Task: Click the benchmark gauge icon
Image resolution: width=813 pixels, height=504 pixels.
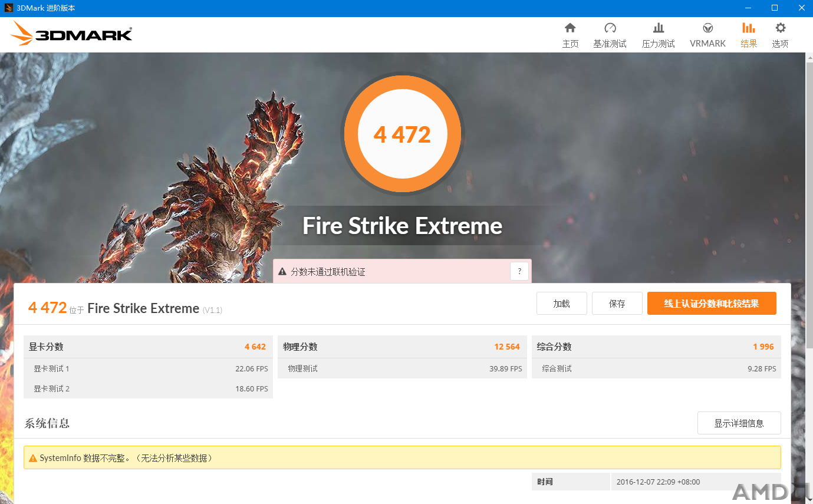Action: pos(610,28)
